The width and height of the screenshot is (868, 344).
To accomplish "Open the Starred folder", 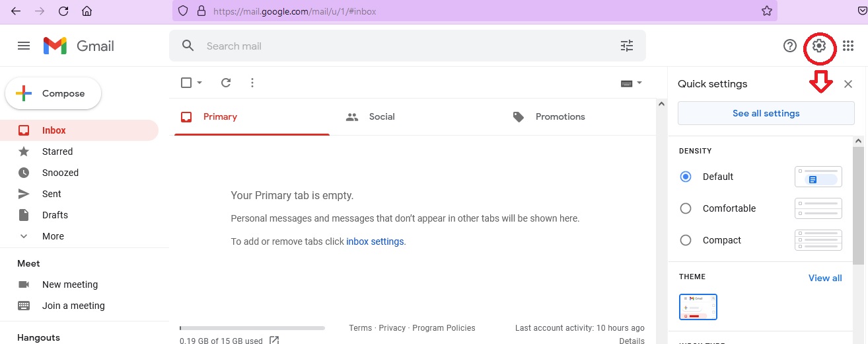I will pos(79,151).
